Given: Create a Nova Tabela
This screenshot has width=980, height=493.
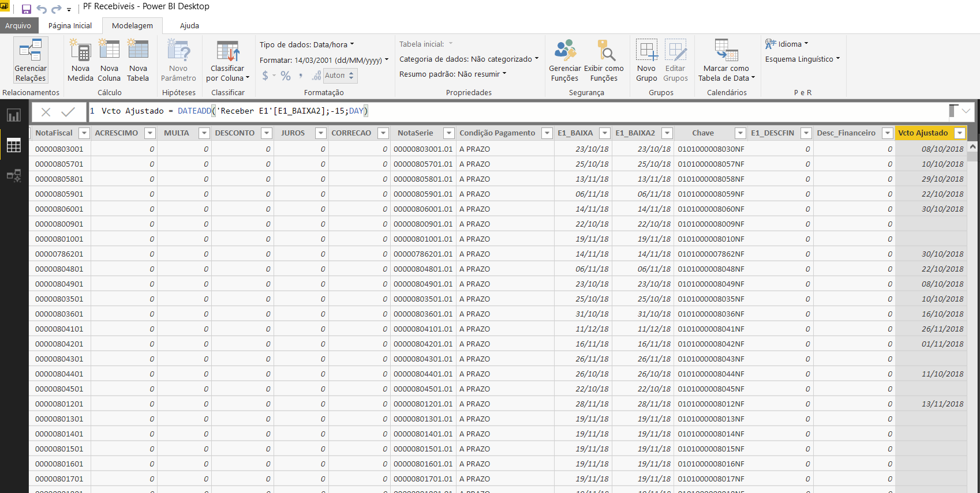Looking at the screenshot, I should [138, 61].
